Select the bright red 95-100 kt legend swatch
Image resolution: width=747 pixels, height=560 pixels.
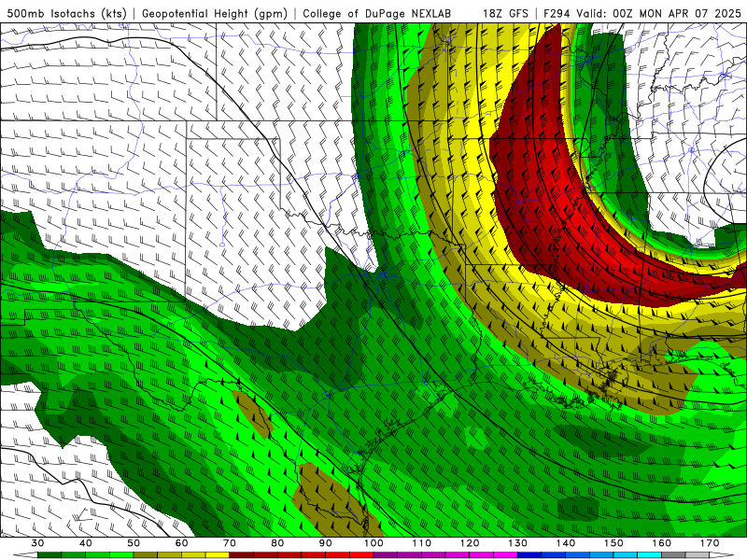pos(361,555)
